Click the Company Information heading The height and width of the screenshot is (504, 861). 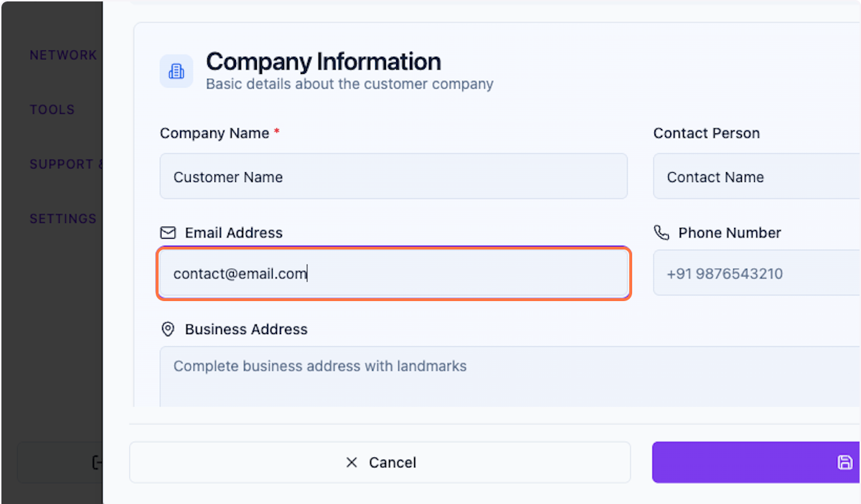323,62
